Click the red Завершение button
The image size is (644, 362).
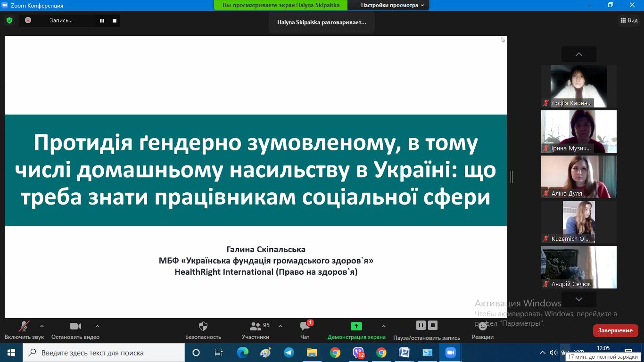(x=615, y=330)
